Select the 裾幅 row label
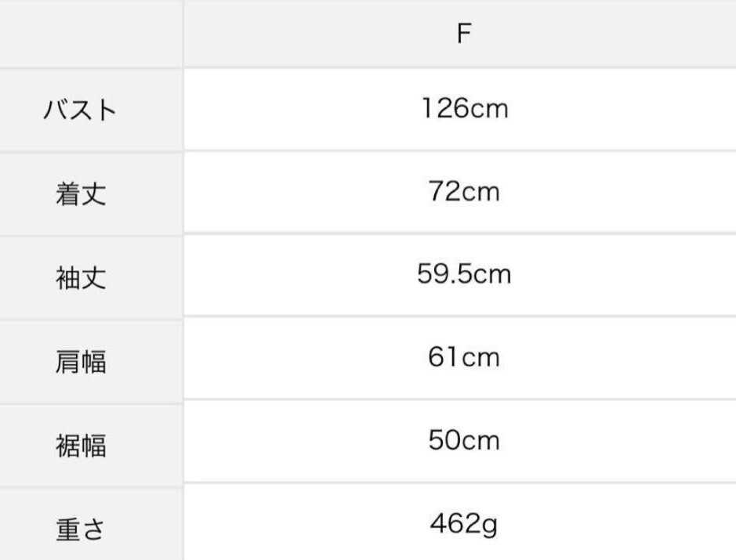Screen dimensions: 736x560 pyautogui.click(x=80, y=445)
